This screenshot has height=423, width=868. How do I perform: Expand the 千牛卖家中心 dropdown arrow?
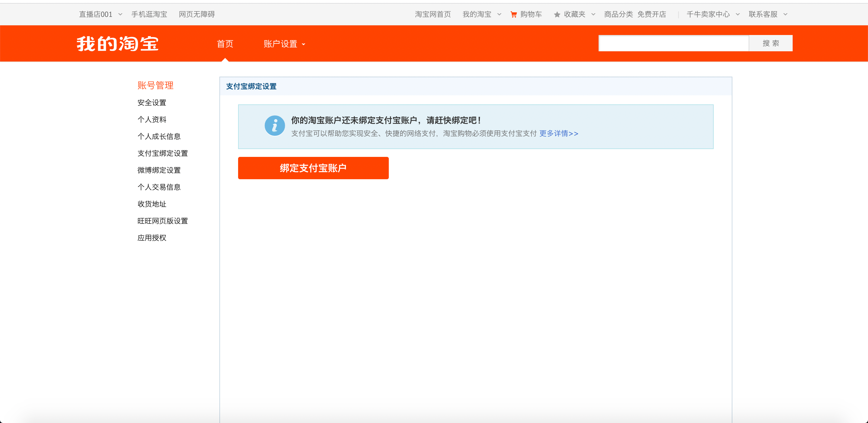(738, 14)
